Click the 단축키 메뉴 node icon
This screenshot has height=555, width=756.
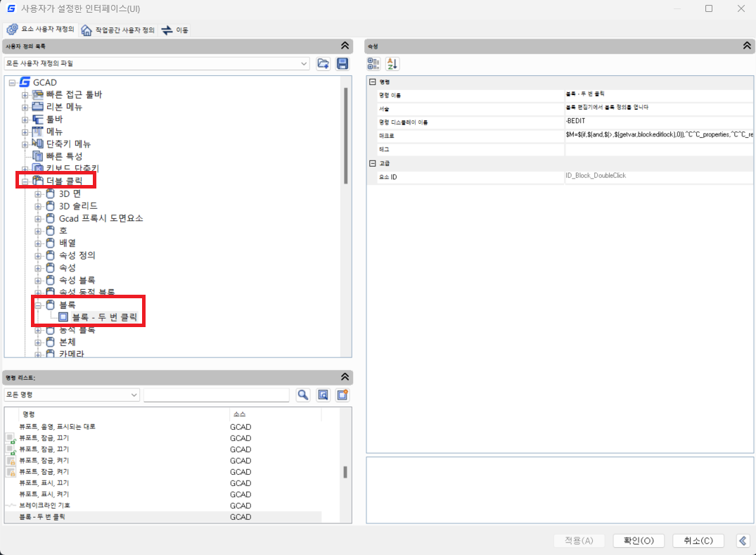37,143
